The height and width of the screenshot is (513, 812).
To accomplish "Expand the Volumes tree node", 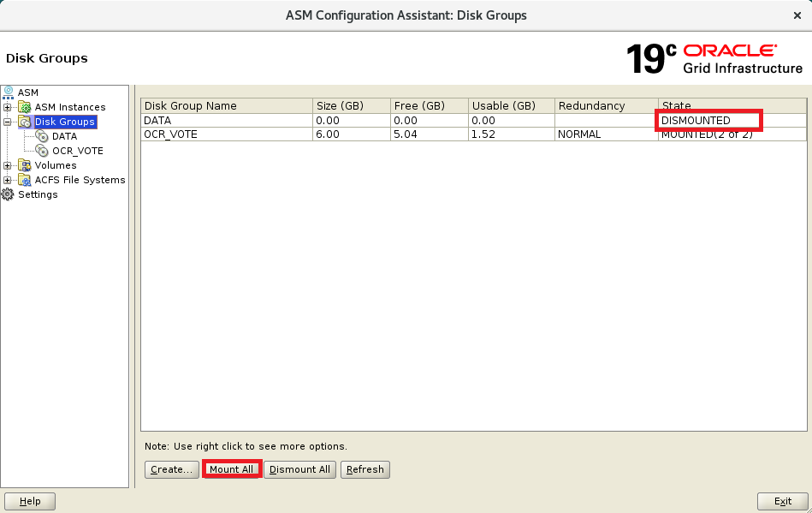I will click(x=7, y=165).
